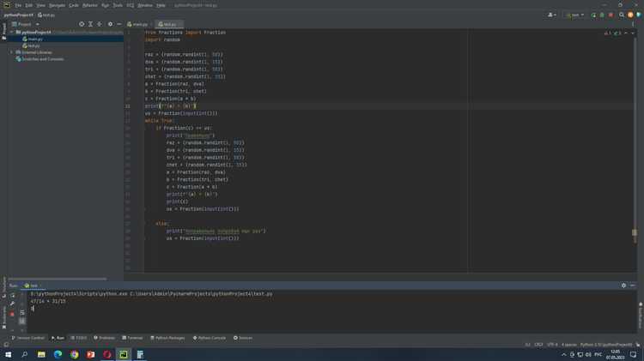Viewport: 644px width, 361px height.
Task: Open the Navigate menu
Action: (x=57, y=5)
